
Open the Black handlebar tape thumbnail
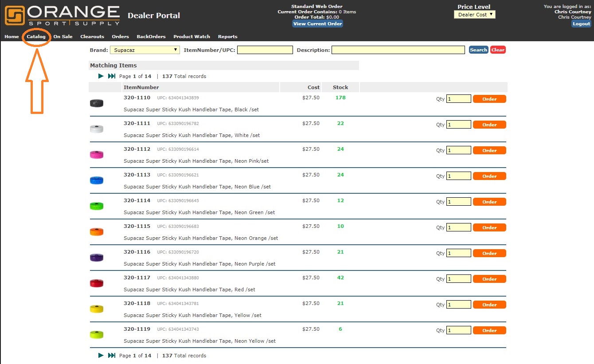97,103
